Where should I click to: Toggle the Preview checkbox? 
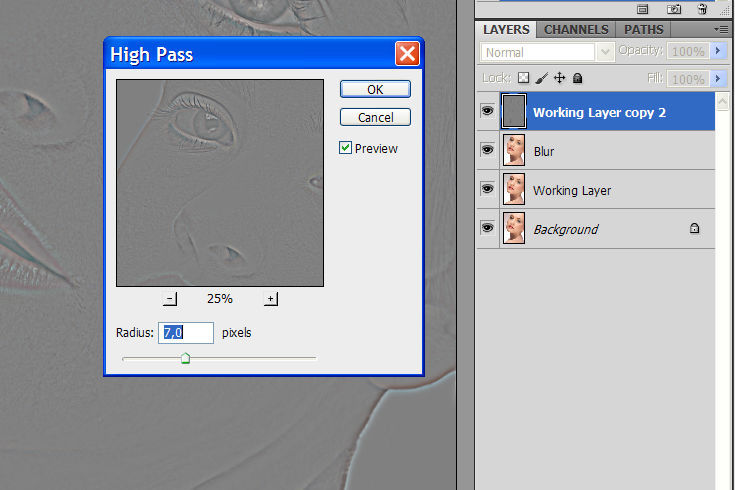345,148
